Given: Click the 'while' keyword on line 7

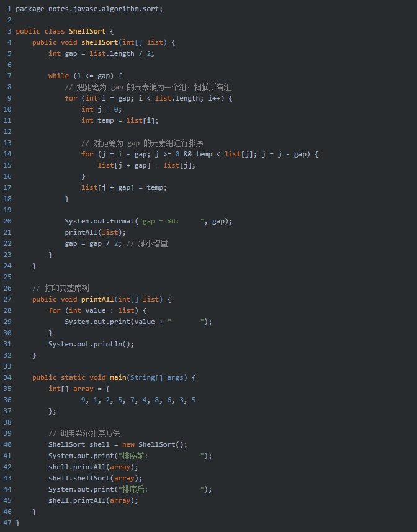Looking at the screenshot, I should click(59, 76).
